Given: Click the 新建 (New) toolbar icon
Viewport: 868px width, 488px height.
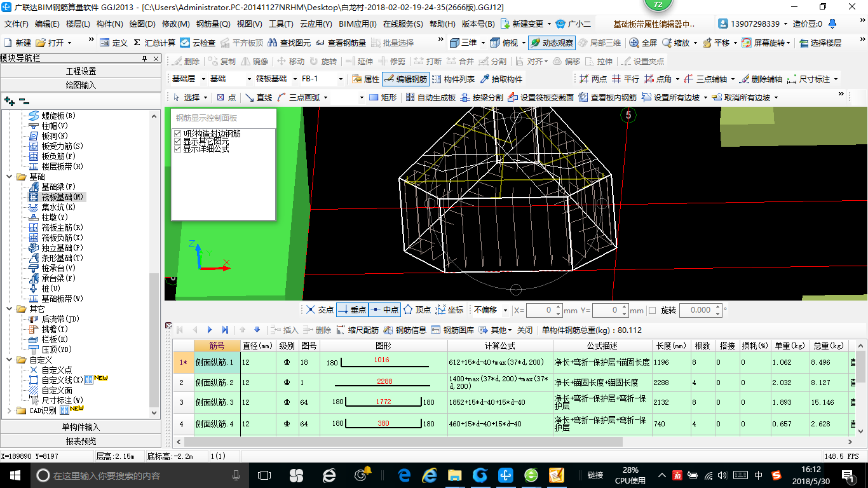Looking at the screenshot, I should 18,43.
